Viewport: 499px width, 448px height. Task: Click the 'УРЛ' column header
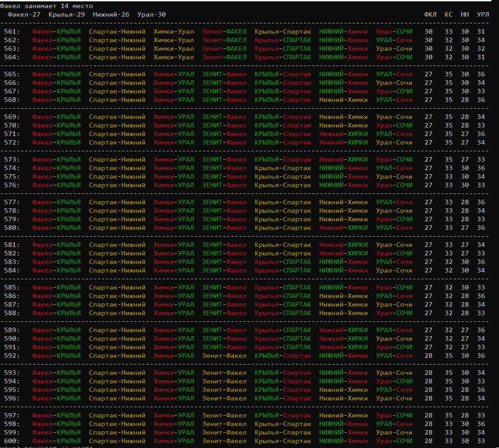point(483,15)
